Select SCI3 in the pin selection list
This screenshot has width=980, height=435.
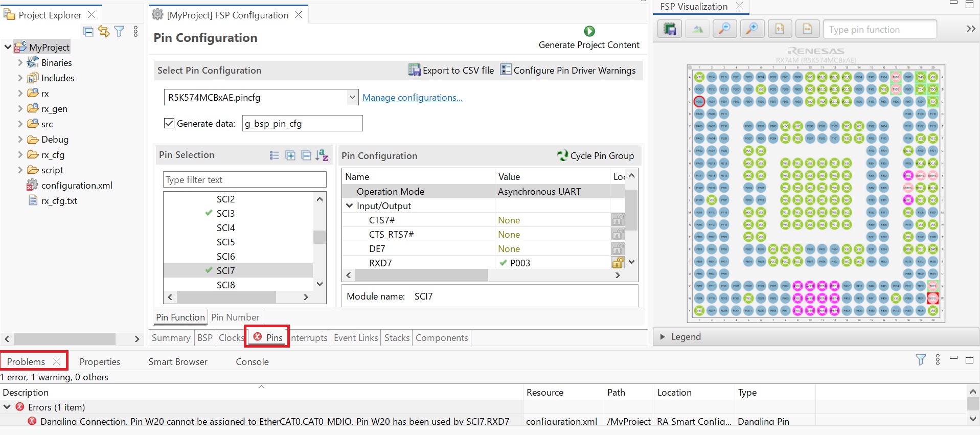(225, 213)
